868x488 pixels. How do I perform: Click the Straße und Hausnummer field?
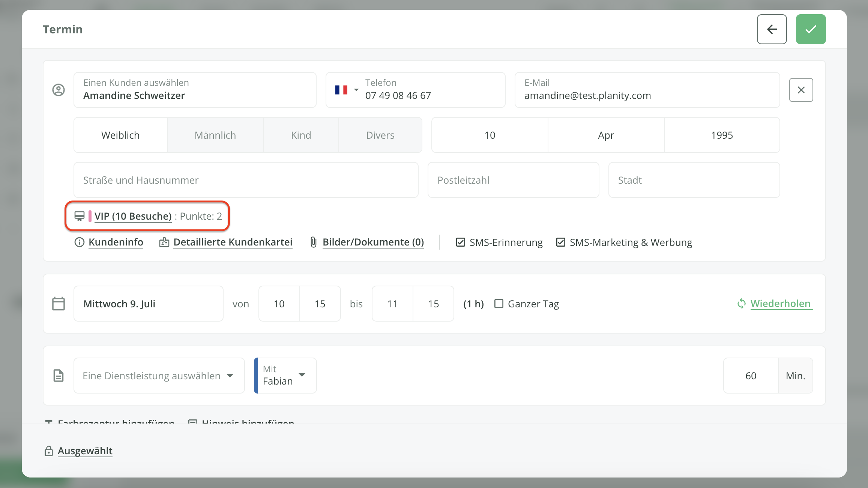(246, 180)
